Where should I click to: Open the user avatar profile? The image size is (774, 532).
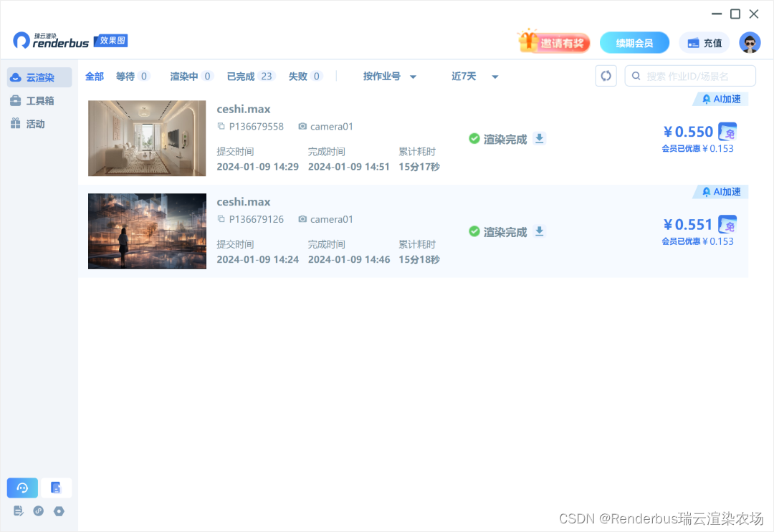point(750,42)
